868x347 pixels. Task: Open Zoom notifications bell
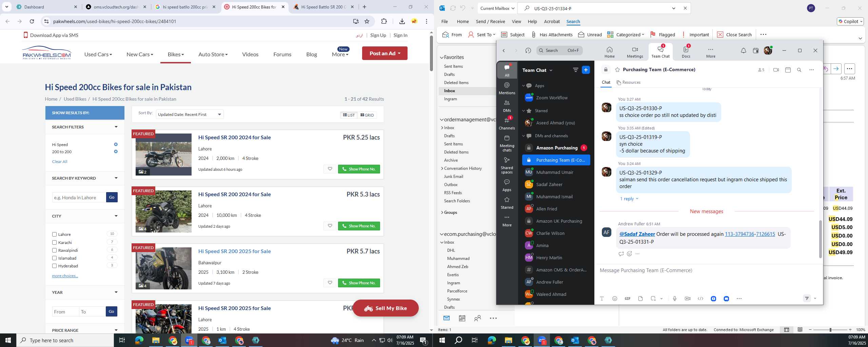coord(743,50)
